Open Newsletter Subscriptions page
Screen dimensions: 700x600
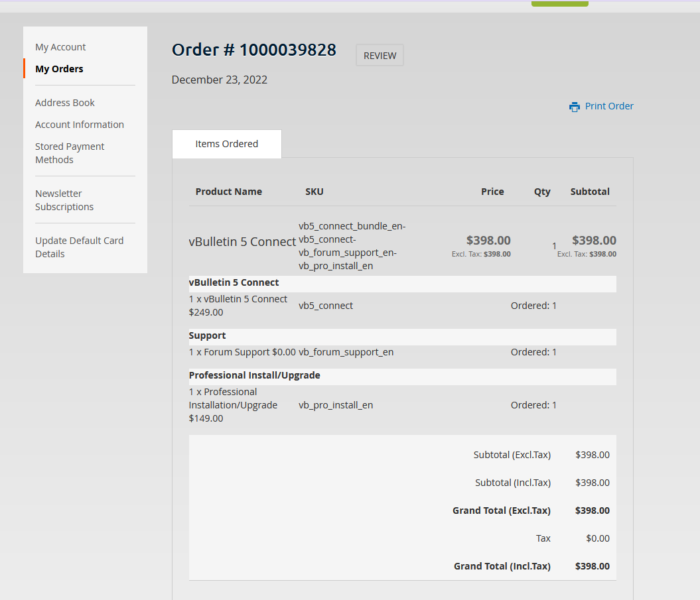click(64, 200)
